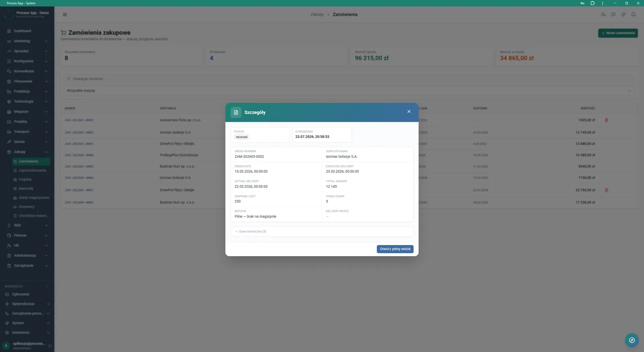Open order ZAM-202604-0005 link
The height and width of the screenshot is (352, 644).
(x=79, y=203)
